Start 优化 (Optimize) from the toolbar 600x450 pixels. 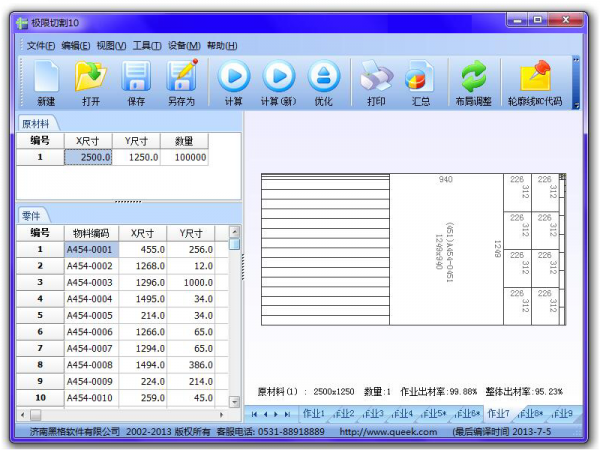(x=323, y=77)
